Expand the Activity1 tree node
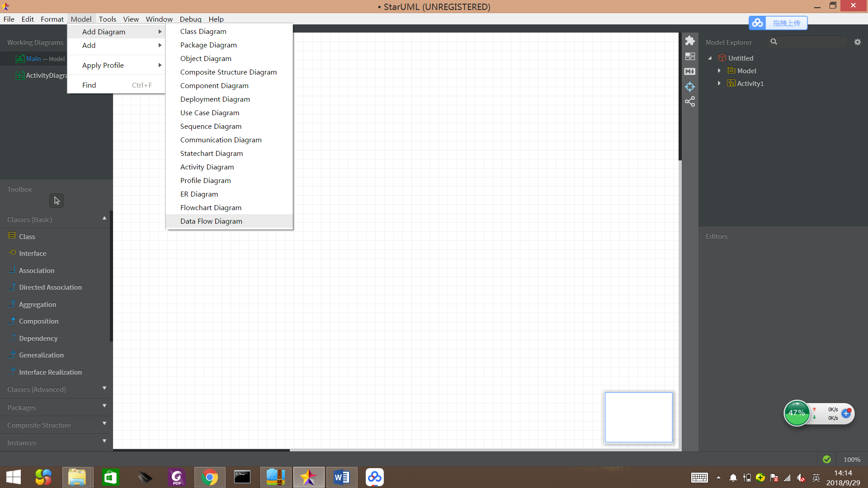Viewport: 868px width, 488px height. [x=719, y=84]
